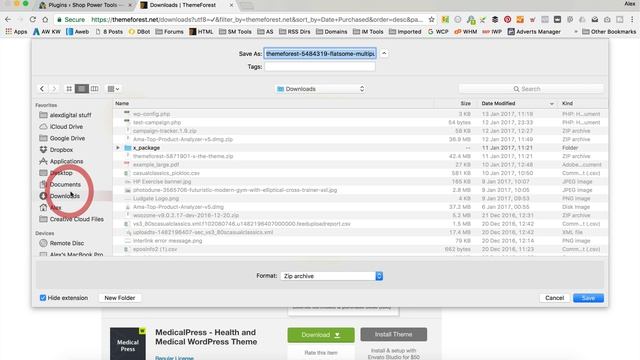Switch to icon view in save dialog
The width and height of the screenshot is (640, 360).
[x=69, y=89]
